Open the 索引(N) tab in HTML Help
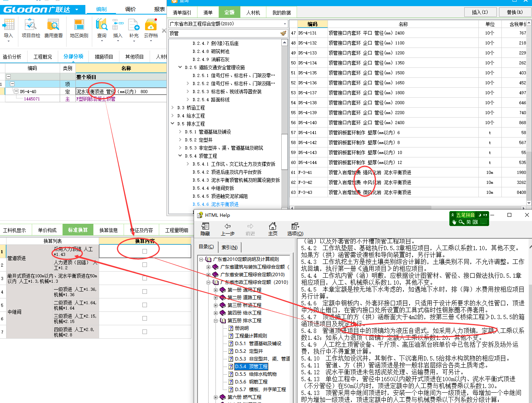 pos(230,247)
